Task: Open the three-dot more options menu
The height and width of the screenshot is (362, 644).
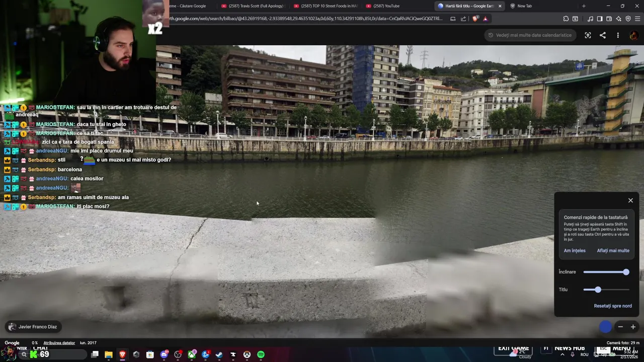Action: tap(618, 35)
